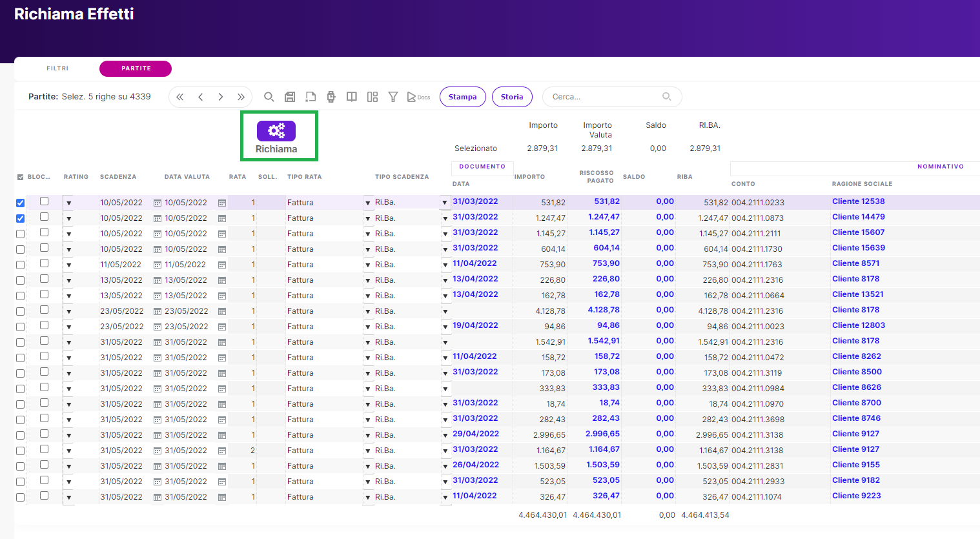Open rating dropdown for Cliente 15607 row
The width and height of the screenshot is (980, 539).
point(68,234)
